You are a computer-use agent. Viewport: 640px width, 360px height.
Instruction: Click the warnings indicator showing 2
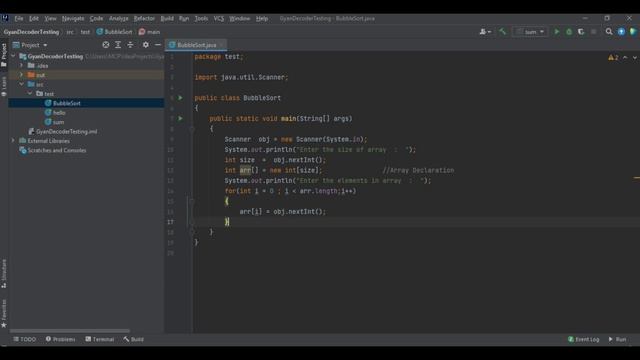[613, 58]
